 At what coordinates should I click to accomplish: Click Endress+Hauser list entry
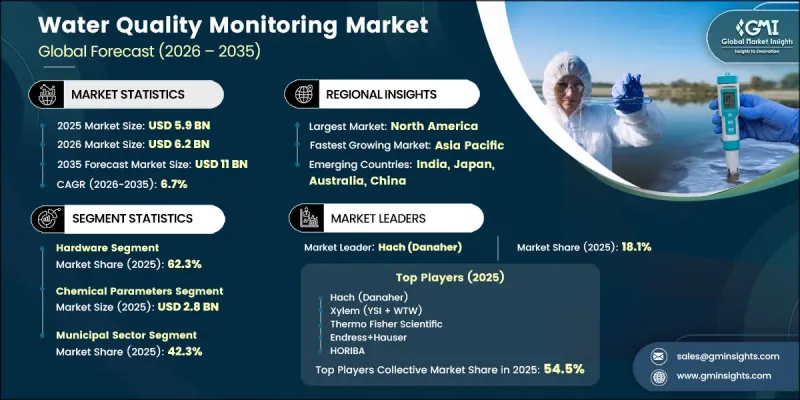368,338
